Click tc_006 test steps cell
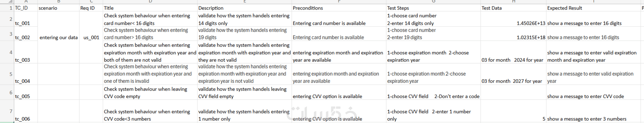Viewport: 644px width, 123px height. (x=429, y=115)
